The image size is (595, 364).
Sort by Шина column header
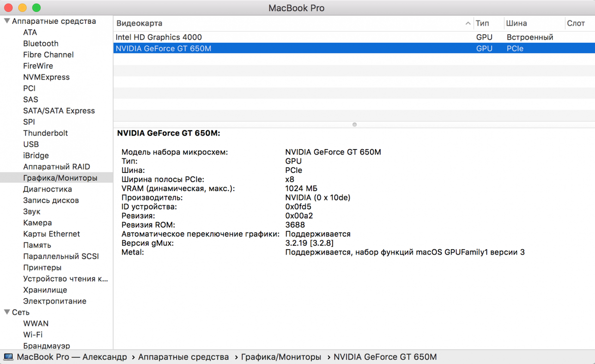(x=516, y=23)
